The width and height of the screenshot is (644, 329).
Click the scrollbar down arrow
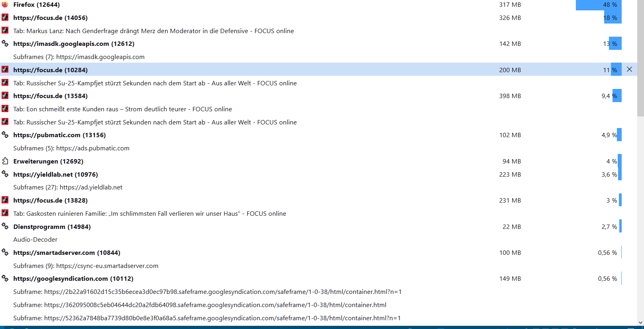click(640, 323)
